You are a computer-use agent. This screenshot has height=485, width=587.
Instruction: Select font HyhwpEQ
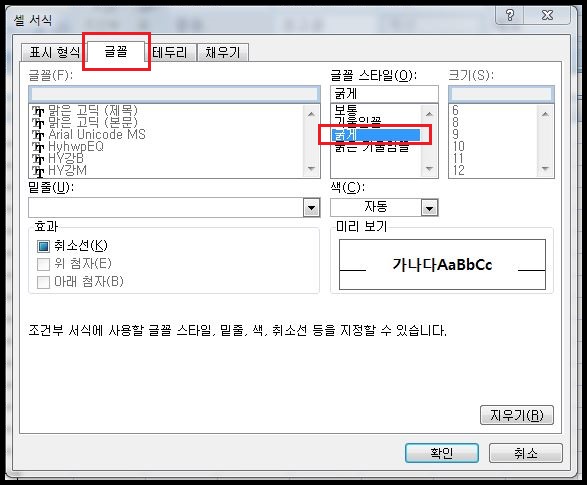point(76,146)
